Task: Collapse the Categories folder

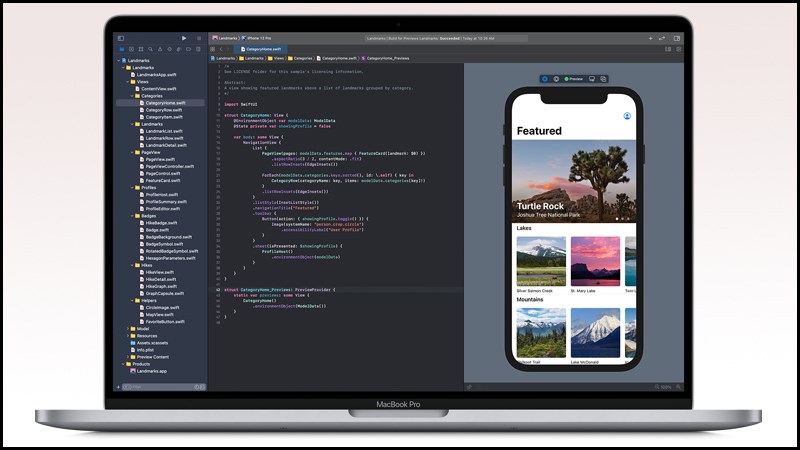Action: click(132, 96)
